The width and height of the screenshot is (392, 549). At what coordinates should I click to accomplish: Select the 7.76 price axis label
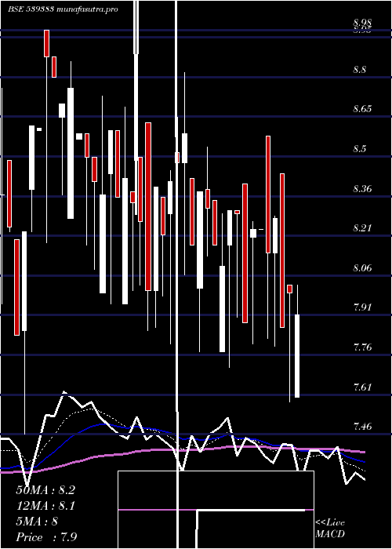(362, 347)
